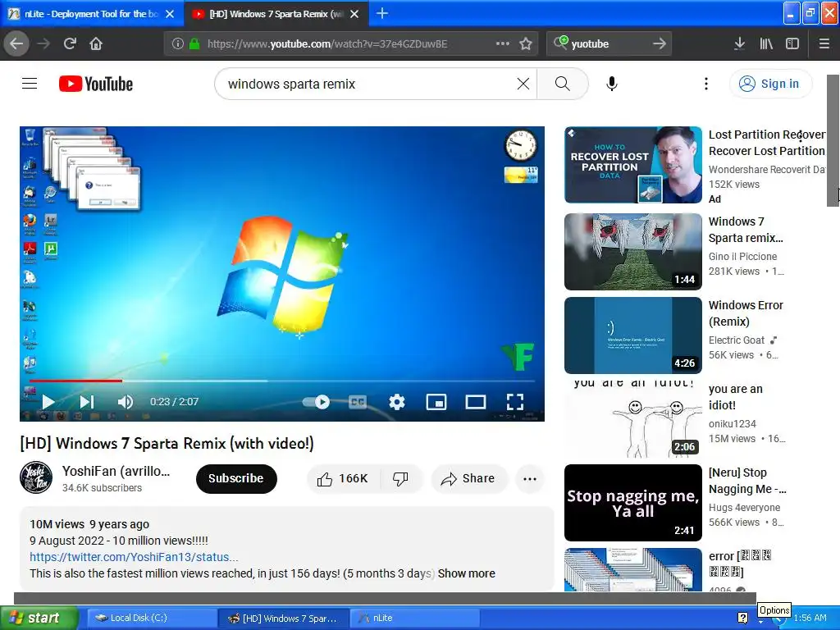The width and height of the screenshot is (840, 630).
Task: Open Stop Nagging Me video thumbnail
Action: (633, 503)
